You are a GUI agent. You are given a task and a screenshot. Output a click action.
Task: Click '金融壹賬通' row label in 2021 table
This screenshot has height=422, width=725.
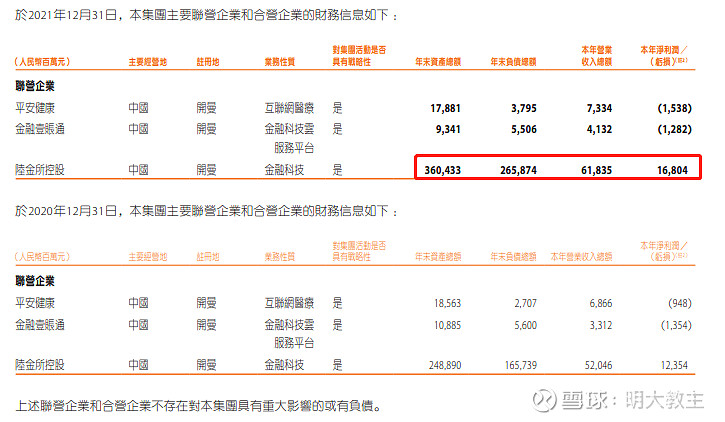point(40,129)
